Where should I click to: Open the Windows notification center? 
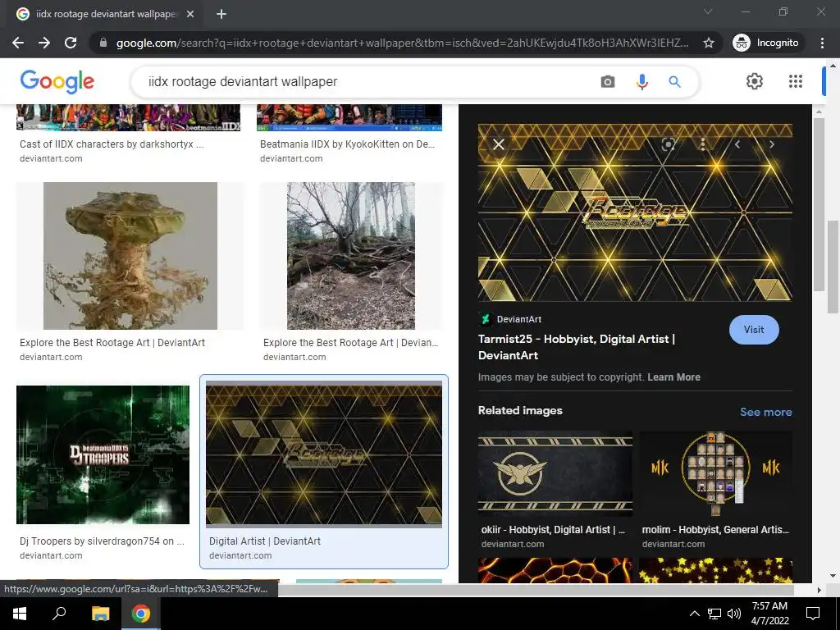click(x=813, y=614)
